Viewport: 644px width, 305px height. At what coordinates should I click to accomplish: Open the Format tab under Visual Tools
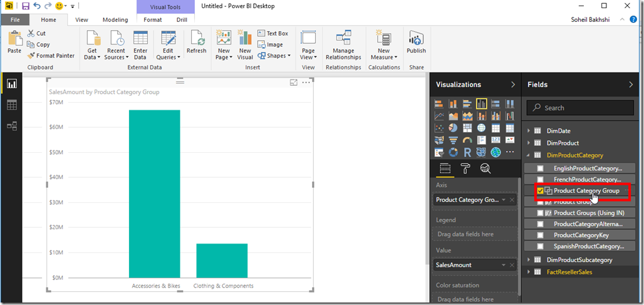(152, 19)
